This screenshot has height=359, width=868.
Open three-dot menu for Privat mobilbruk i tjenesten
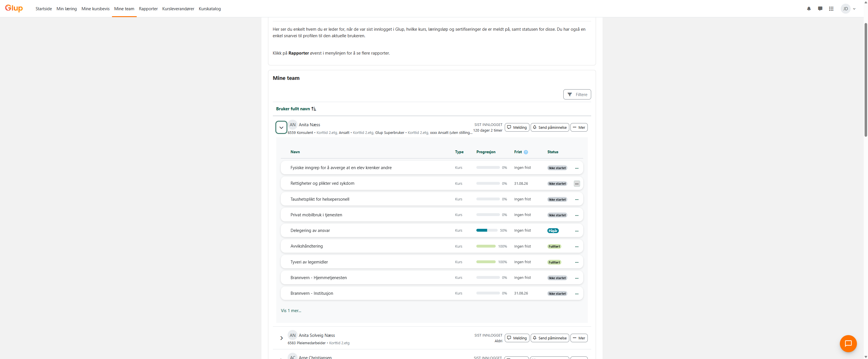[x=577, y=215]
